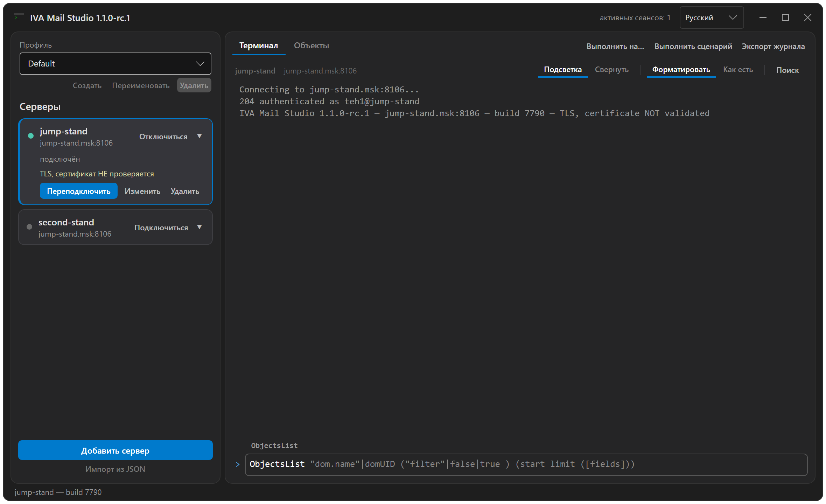The image size is (826, 504).
Task: Maximize the application window
Action: click(785, 17)
